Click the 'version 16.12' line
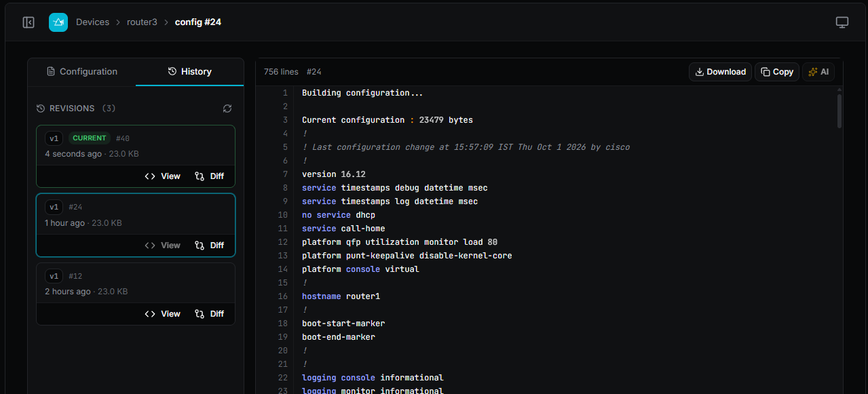The width and height of the screenshot is (868, 394). tap(334, 174)
